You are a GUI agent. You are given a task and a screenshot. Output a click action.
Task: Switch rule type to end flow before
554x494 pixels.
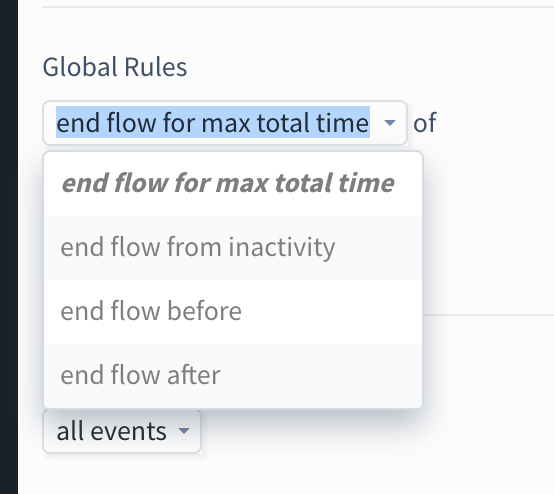point(233,311)
